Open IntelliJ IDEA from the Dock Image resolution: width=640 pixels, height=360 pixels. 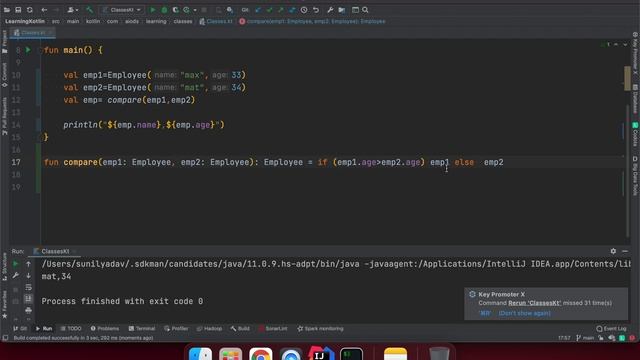[321, 354]
